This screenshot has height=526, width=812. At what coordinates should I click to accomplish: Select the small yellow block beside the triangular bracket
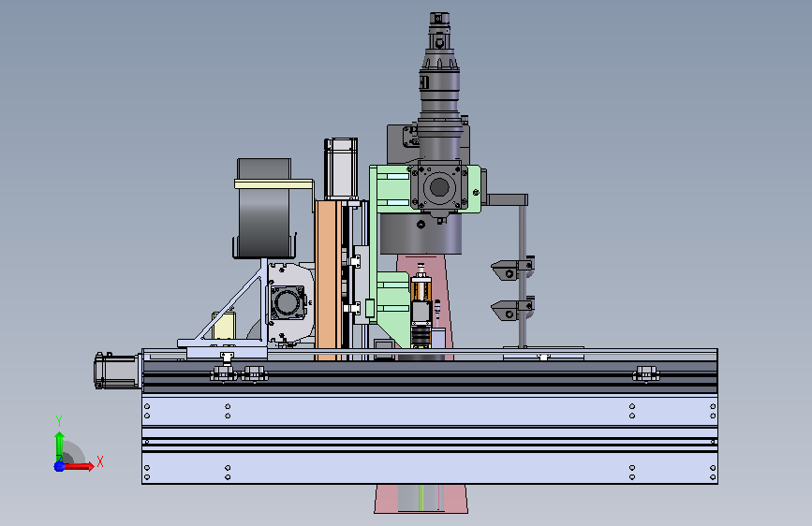tap(224, 325)
